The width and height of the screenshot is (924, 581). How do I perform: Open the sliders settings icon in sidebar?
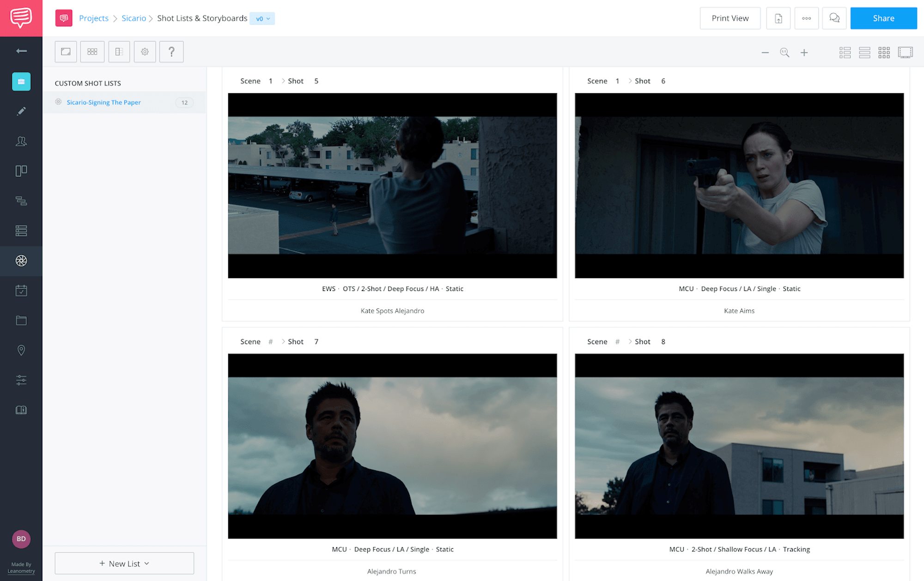tap(21, 380)
